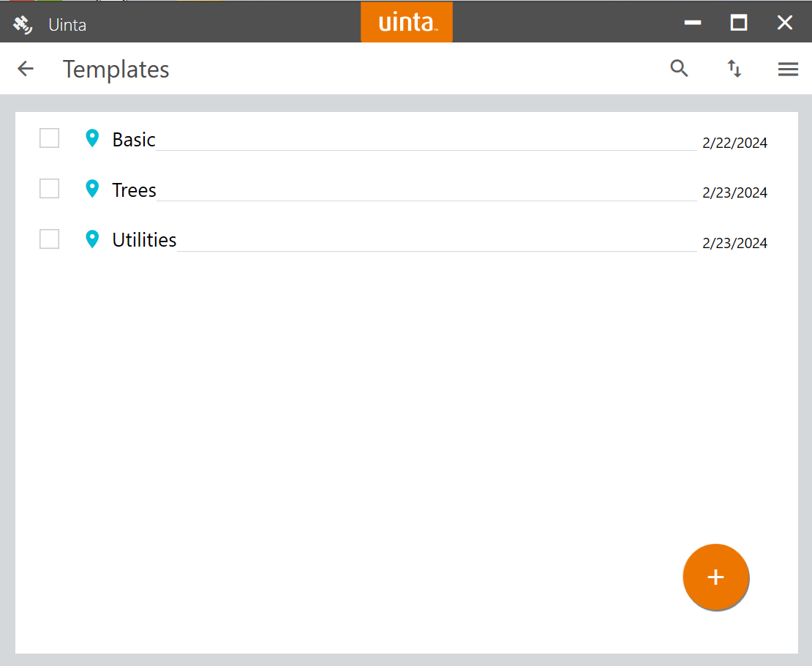Maximize the Uinta window

739,23
